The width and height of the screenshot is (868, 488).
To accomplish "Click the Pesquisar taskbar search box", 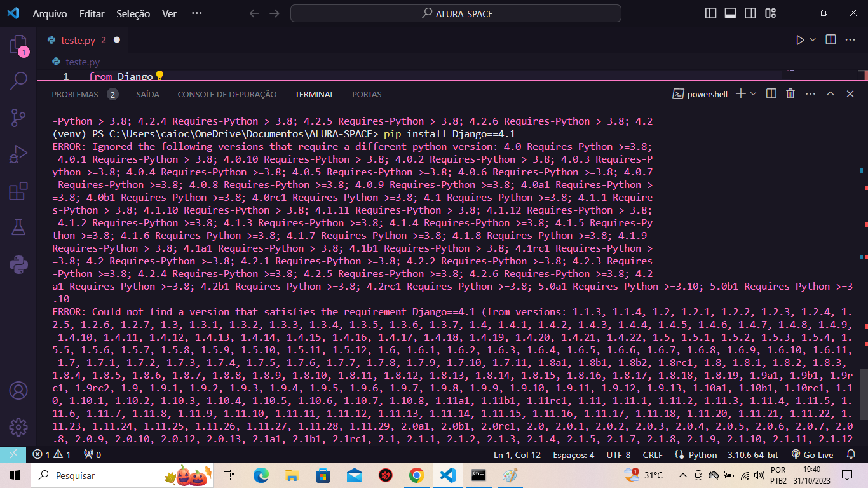I will point(123,475).
